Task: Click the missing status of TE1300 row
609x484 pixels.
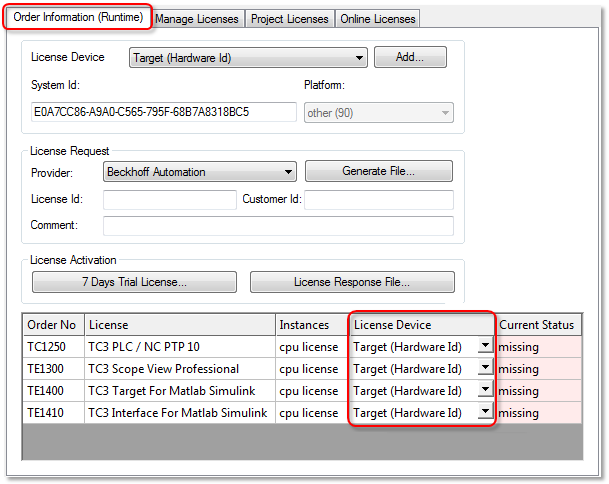Action: pos(539,369)
